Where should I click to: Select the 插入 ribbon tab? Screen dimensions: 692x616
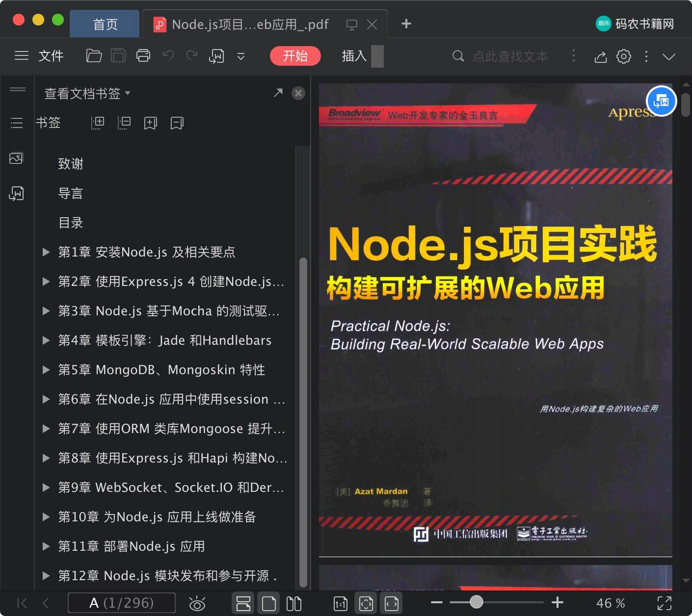[354, 56]
